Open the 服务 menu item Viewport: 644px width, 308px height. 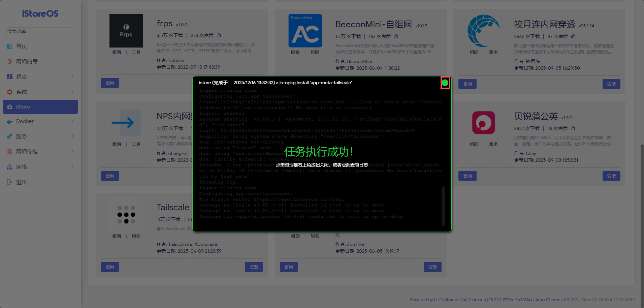pos(21,136)
